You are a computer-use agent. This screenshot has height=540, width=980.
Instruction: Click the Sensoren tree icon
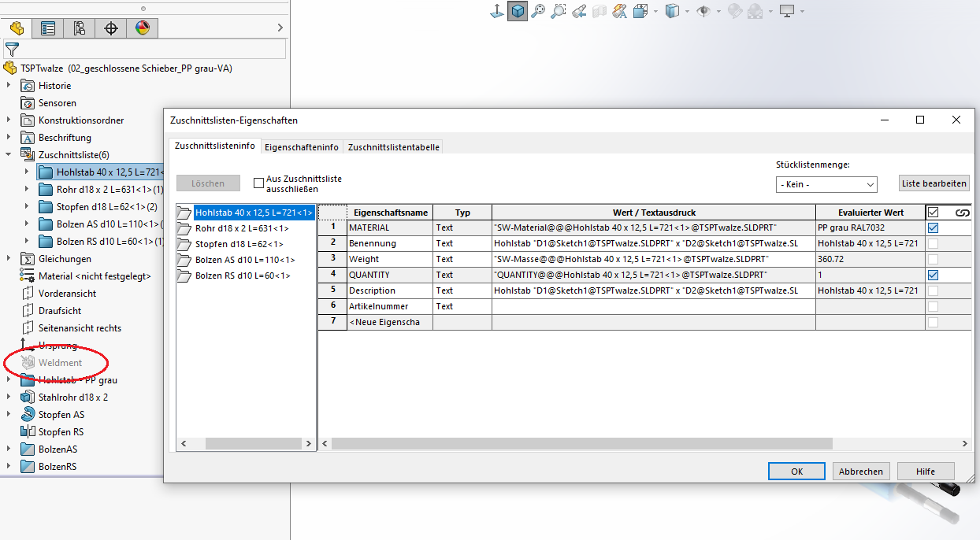[28, 103]
